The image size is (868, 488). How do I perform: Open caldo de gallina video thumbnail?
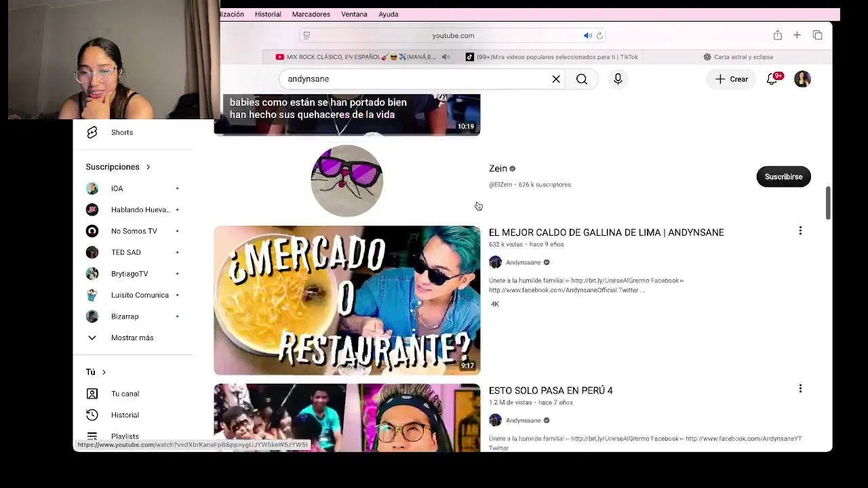(347, 300)
